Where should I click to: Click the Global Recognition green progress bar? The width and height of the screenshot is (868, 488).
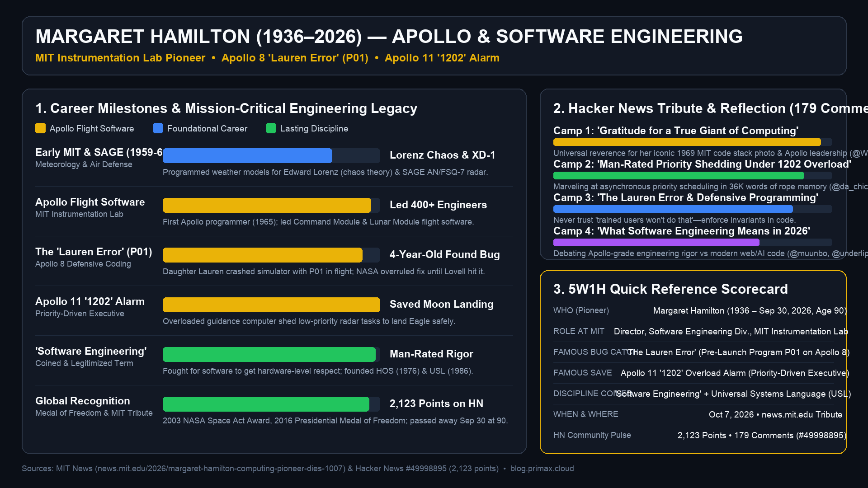click(271, 404)
